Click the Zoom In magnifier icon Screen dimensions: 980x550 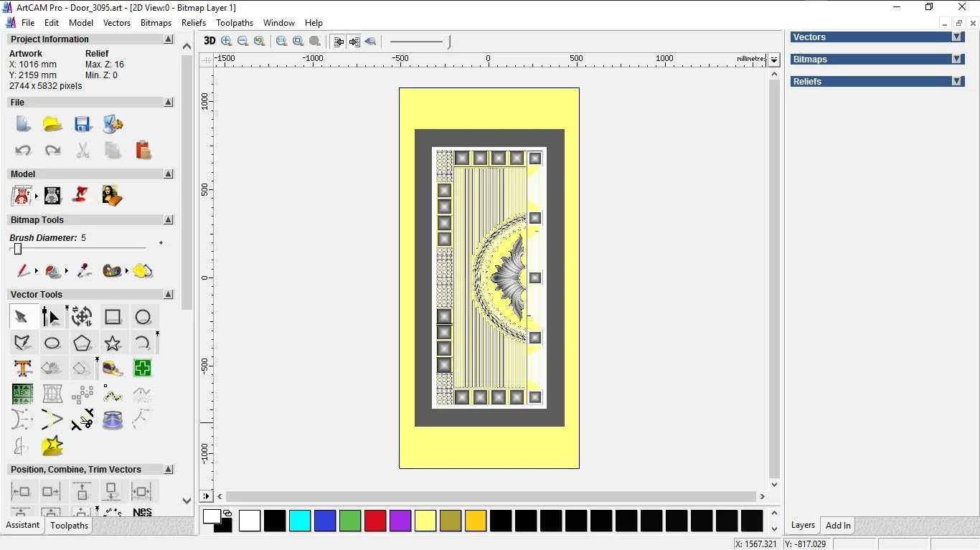(x=227, y=42)
